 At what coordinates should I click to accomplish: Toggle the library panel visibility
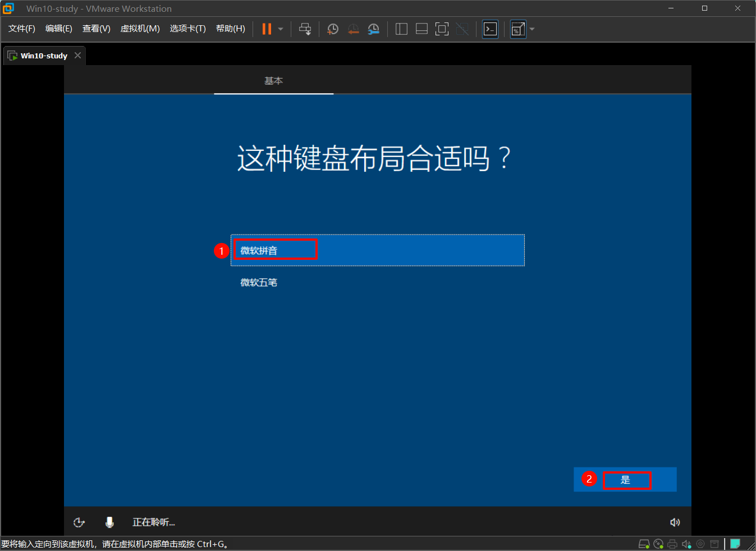tap(401, 29)
